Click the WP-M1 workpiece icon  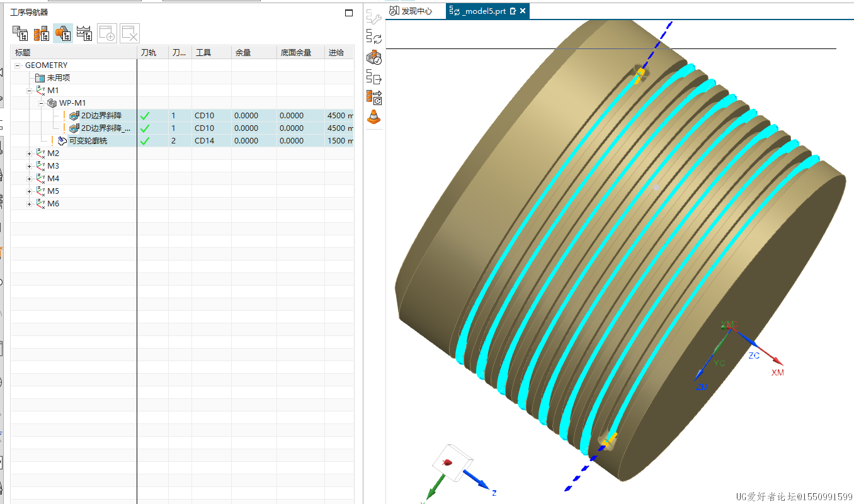coord(52,103)
